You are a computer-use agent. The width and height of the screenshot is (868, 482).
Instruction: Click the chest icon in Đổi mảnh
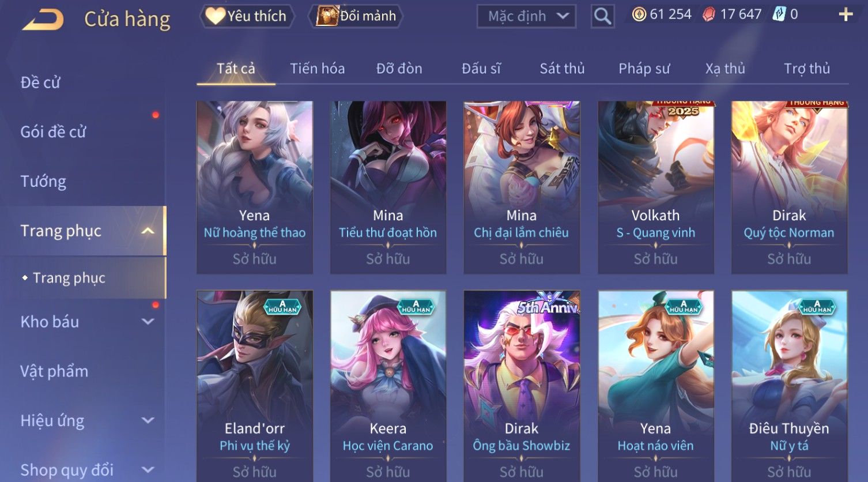point(327,16)
